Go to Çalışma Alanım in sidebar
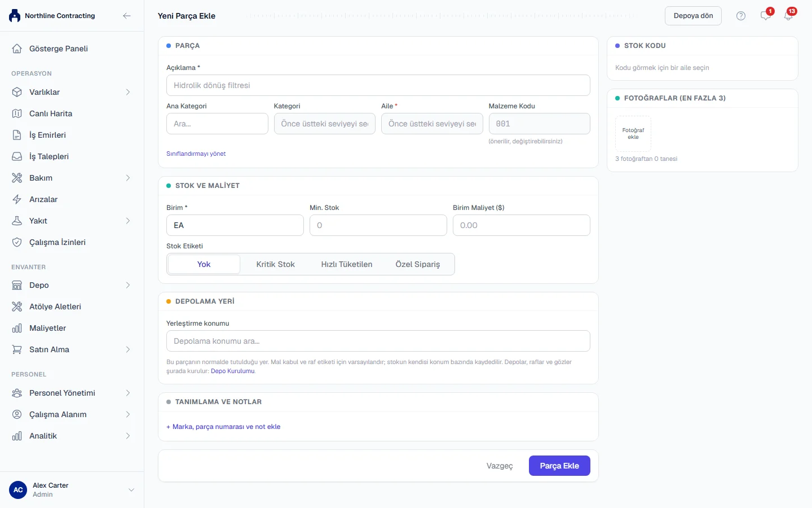This screenshot has width=812, height=508. pos(72,414)
